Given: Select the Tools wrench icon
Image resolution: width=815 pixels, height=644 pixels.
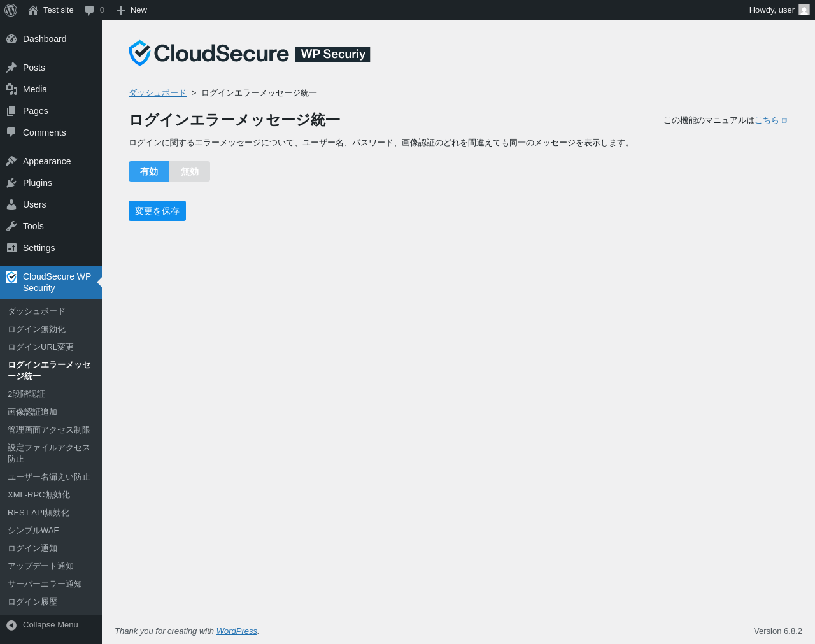Looking at the screenshot, I should (x=11, y=226).
